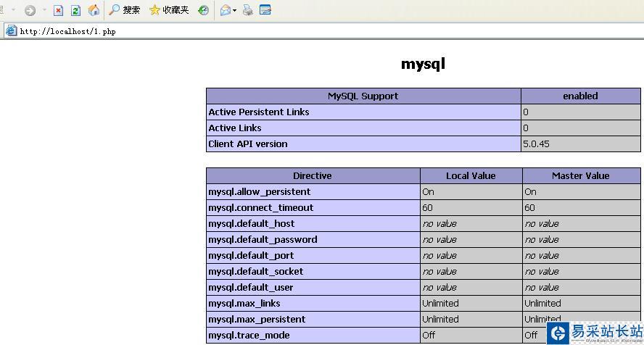Open the History clock icon
Screen dimensions: 644x345
[203, 10]
